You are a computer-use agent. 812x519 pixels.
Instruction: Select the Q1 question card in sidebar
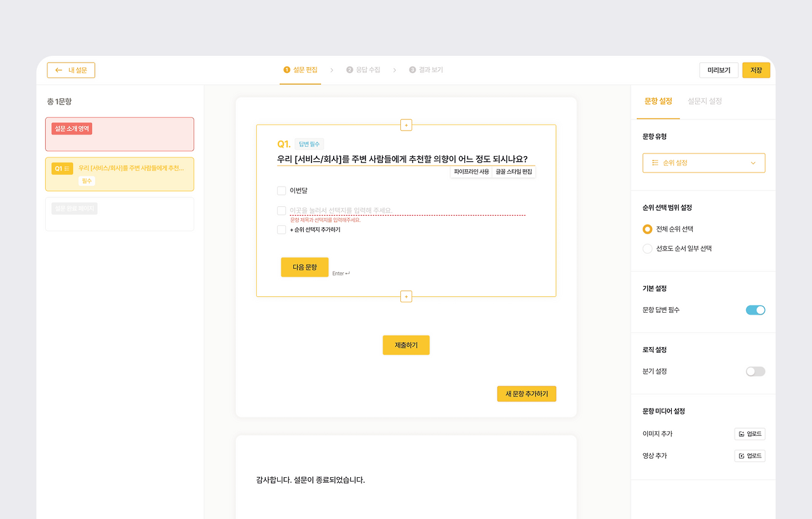point(119,174)
